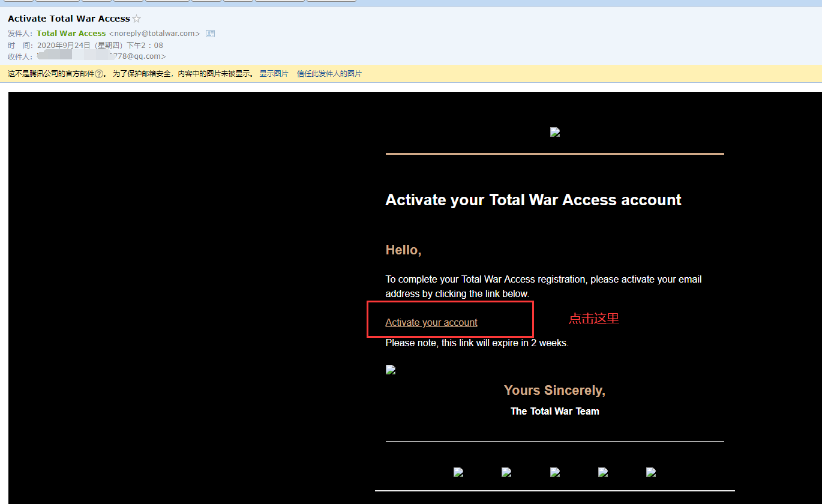The width and height of the screenshot is (822, 504).
Task: Click the 为了保护邮箱安全 notice text
Action: click(184, 74)
